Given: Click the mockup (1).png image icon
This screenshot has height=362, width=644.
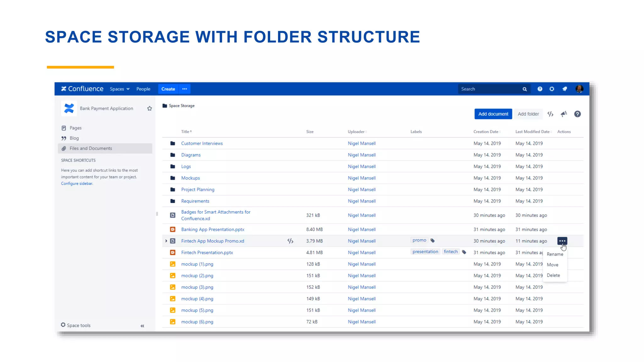Looking at the screenshot, I should pyautogui.click(x=173, y=264).
